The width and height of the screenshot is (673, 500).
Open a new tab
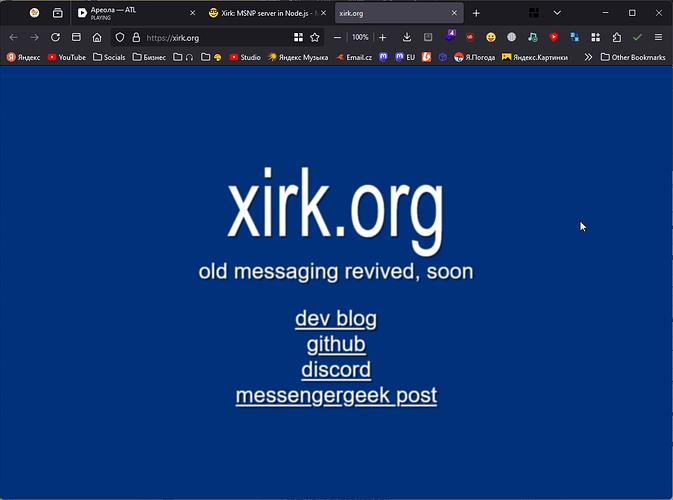click(x=476, y=13)
